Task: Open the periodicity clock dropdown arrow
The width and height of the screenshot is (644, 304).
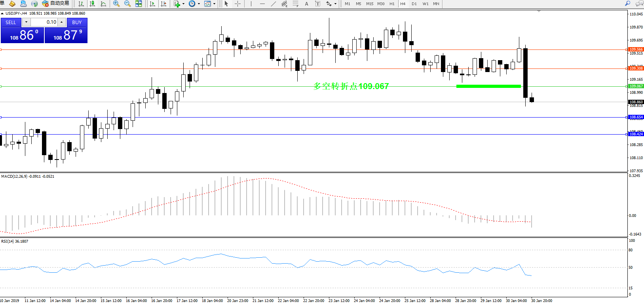Action: [199, 4]
